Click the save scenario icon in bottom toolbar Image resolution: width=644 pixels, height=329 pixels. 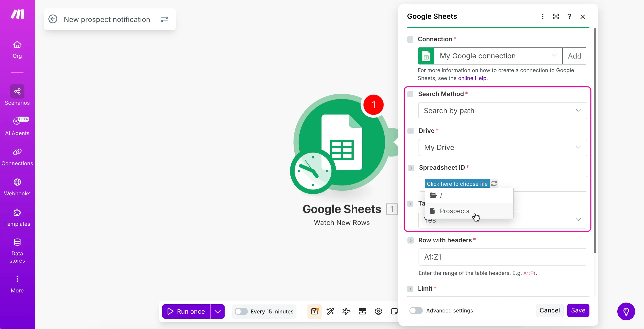pos(315,311)
